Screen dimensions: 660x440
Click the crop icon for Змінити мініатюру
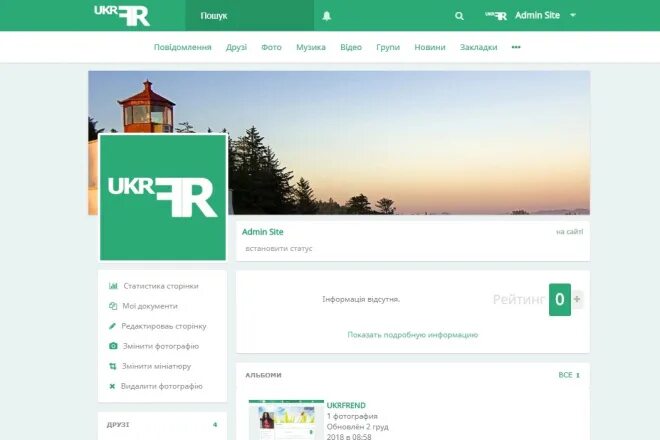(113, 366)
